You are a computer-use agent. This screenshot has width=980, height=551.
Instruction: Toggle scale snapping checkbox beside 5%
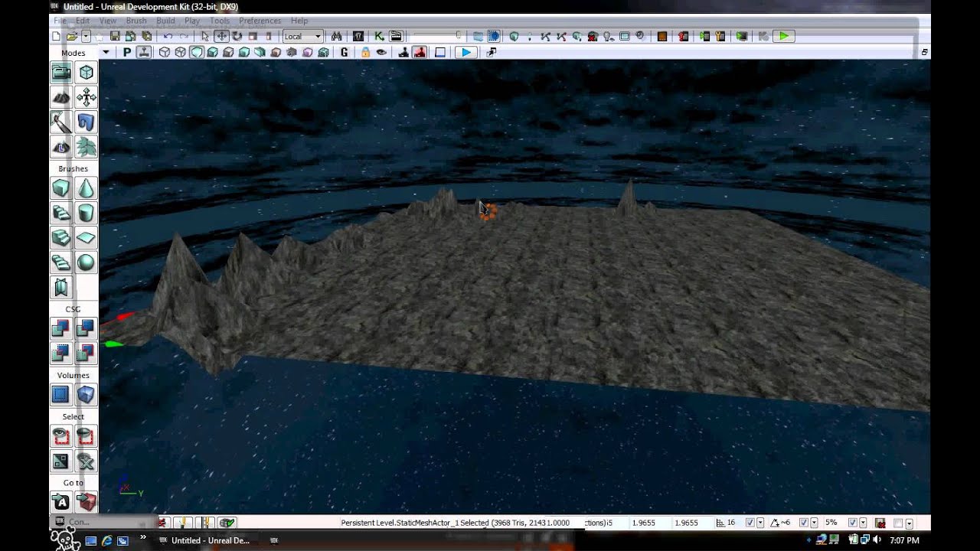[853, 523]
